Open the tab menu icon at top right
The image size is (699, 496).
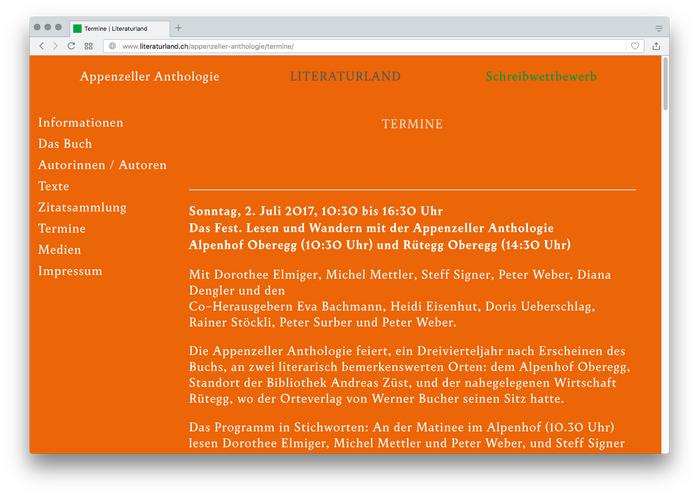point(658,29)
